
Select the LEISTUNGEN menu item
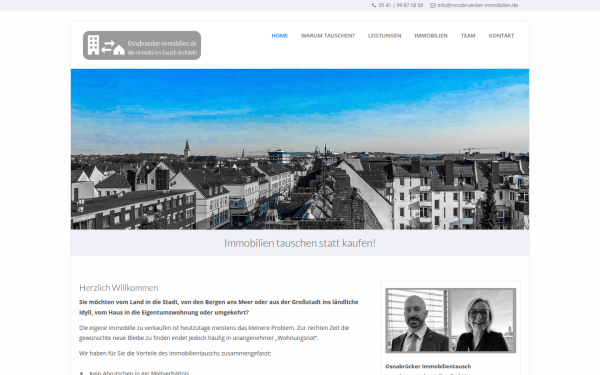coord(385,36)
